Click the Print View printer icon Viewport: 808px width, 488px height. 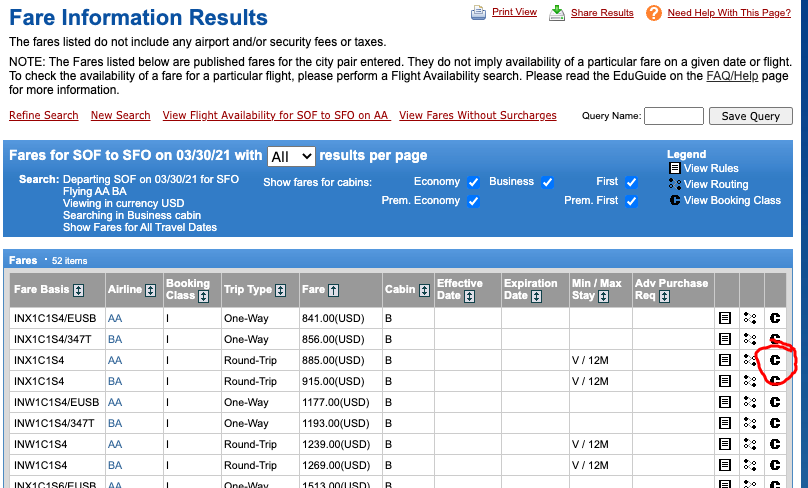click(478, 12)
